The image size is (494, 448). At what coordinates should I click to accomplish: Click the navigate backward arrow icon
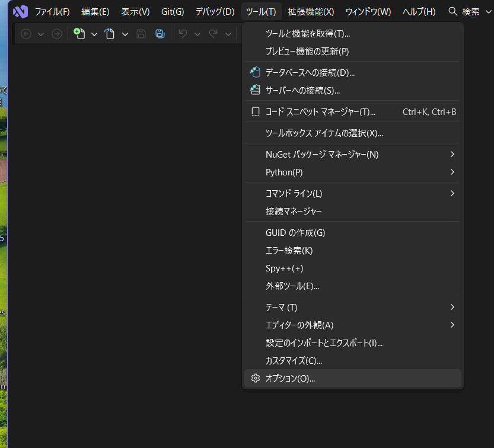[x=26, y=34]
